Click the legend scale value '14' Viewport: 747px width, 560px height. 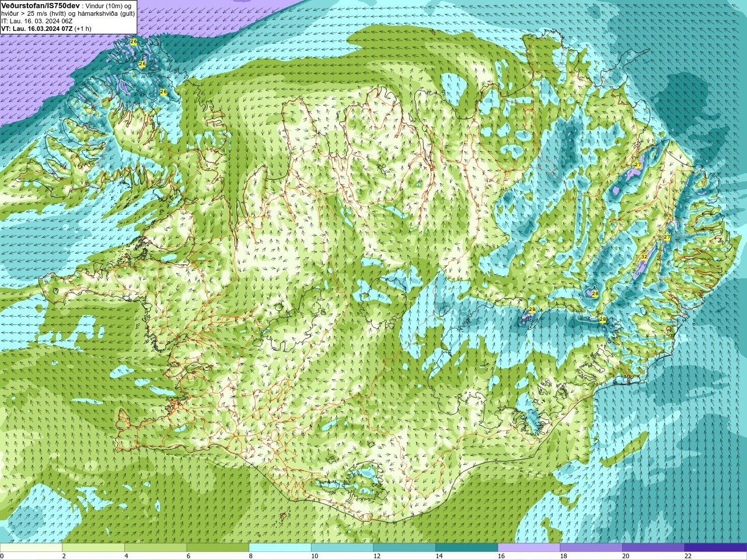[439, 556]
